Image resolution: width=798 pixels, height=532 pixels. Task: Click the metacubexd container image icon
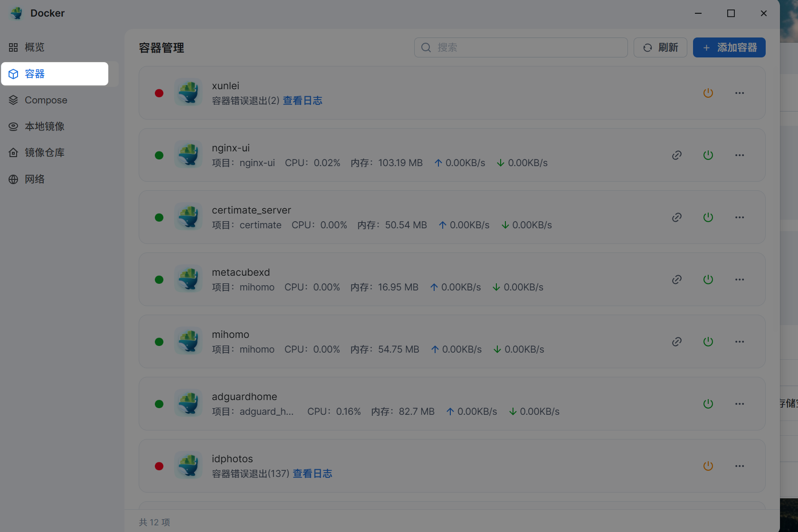[189, 279]
